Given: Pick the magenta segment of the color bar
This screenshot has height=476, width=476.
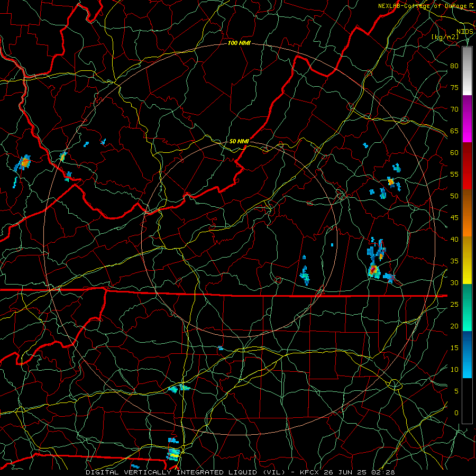Looking at the screenshot, I should tap(467, 118).
